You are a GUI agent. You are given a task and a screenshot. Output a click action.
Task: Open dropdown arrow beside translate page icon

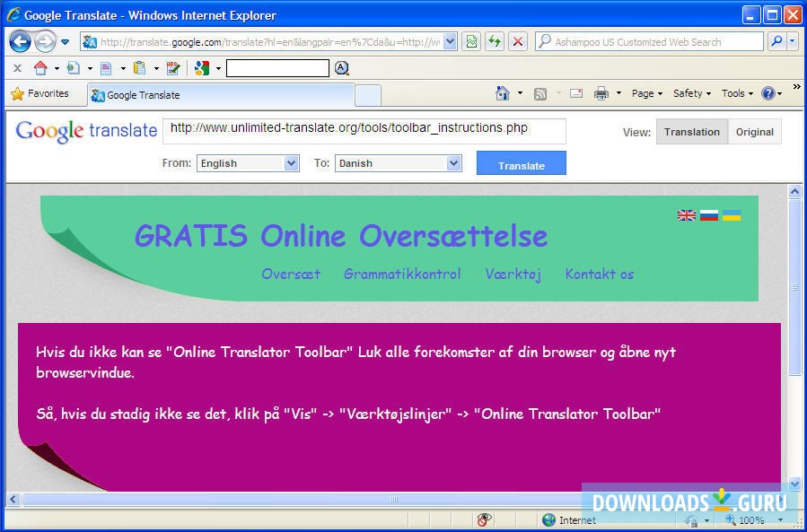click(90, 68)
